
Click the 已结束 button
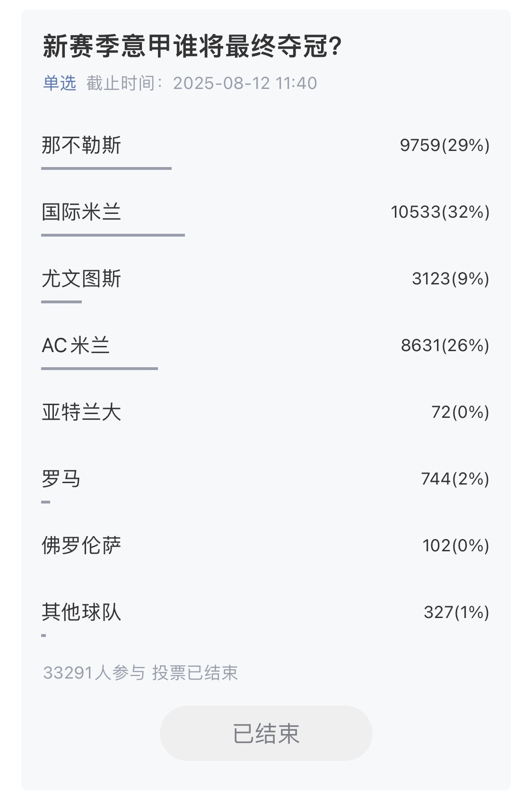click(x=266, y=733)
